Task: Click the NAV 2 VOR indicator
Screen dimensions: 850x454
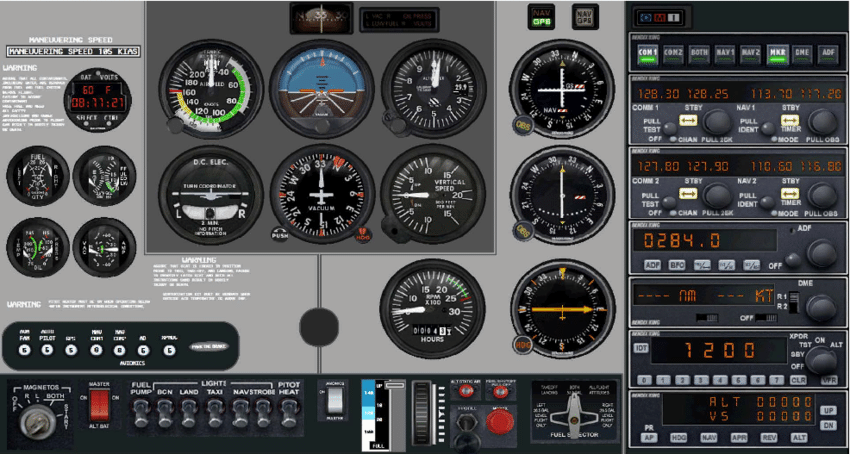Action: tap(562, 194)
